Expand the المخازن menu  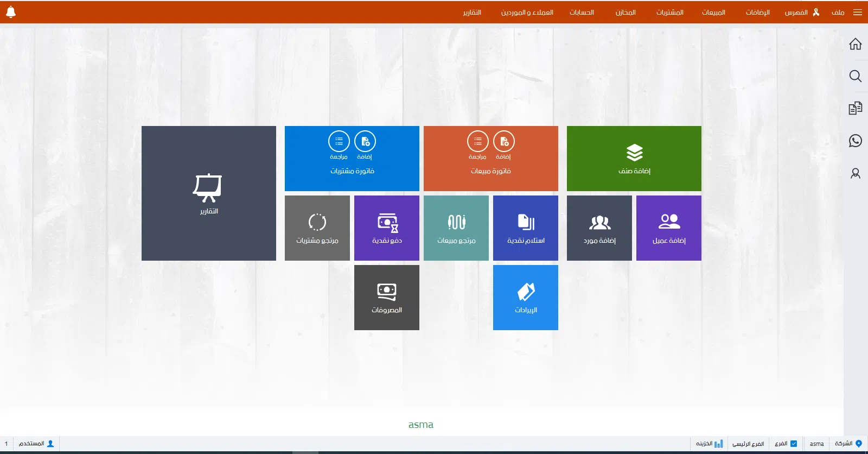click(x=626, y=12)
